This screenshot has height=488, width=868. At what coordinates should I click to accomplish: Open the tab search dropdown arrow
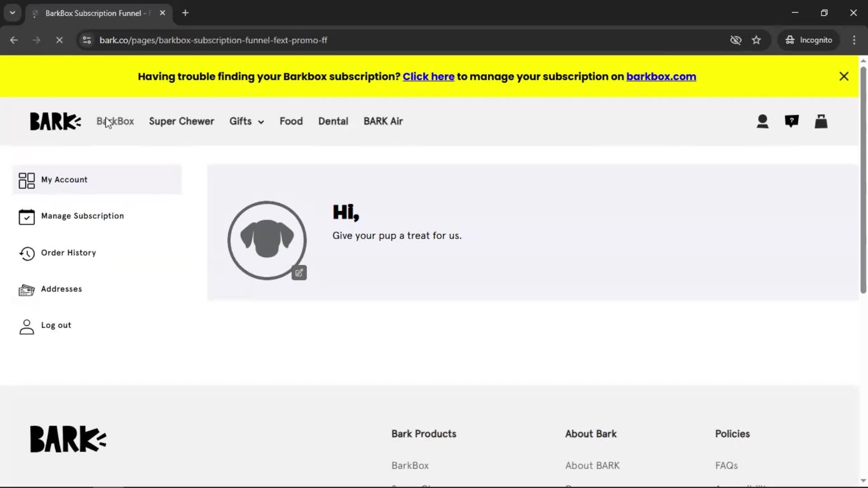click(x=12, y=13)
